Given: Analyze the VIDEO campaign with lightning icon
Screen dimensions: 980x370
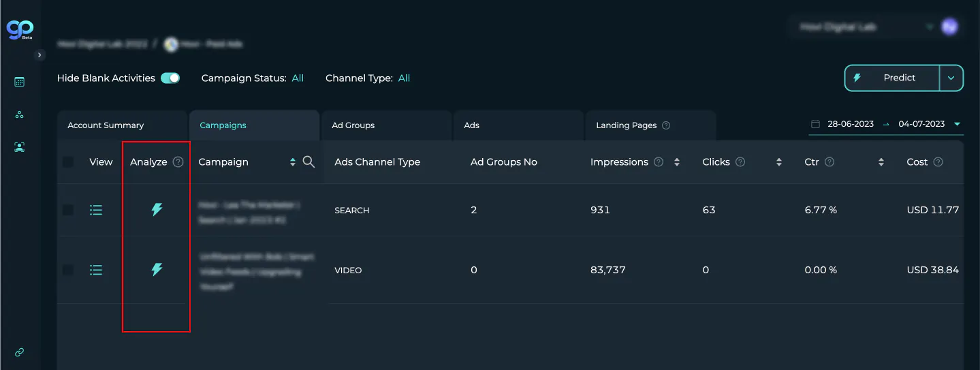Looking at the screenshot, I should coord(157,270).
